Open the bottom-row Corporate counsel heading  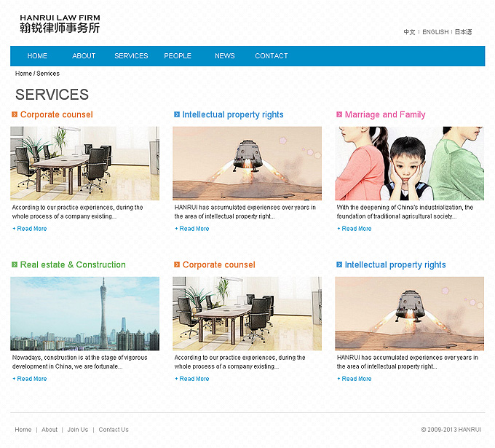[219, 264]
